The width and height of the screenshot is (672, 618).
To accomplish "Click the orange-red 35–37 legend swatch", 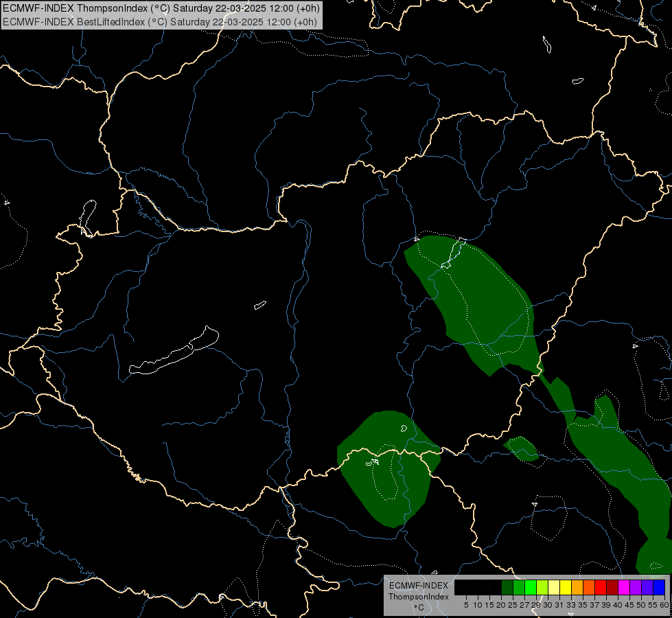I will (x=589, y=587).
